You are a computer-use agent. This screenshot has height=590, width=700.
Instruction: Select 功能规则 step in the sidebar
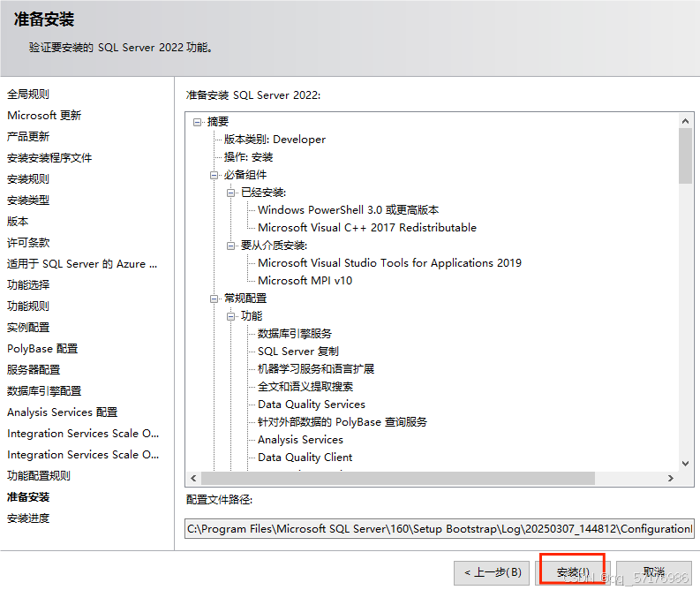tap(28, 306)
